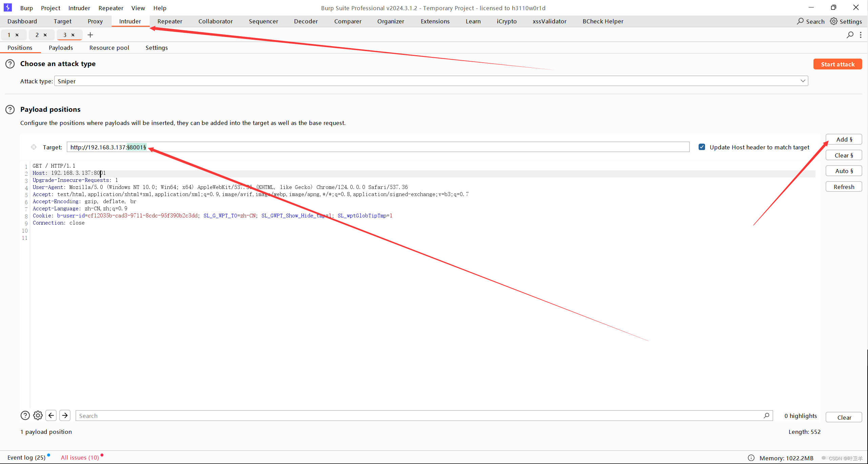Go to next search match arrow
The width and height of the screenshot is (868, 464).
(65, 415)
